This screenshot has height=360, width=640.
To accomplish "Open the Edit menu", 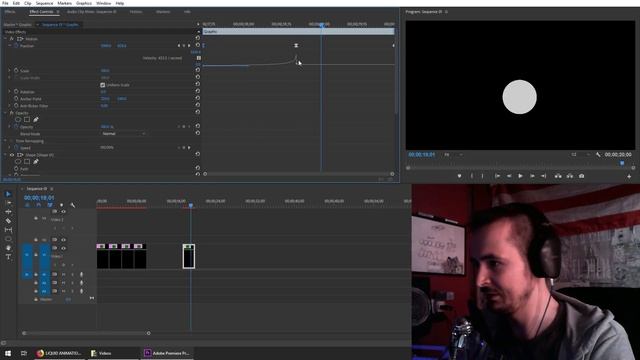I will 16,3.
